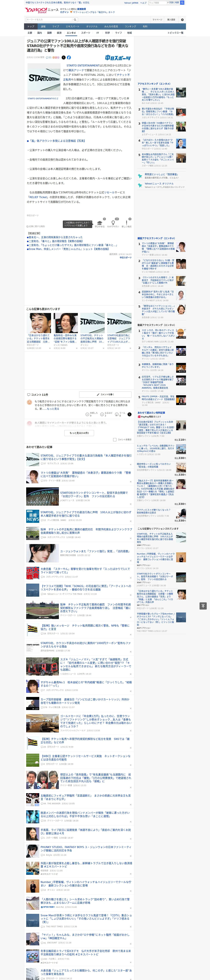Open the 中日スポーツ logo beside the article date
The image size is (210, 980).
click(x=118, y=58)
